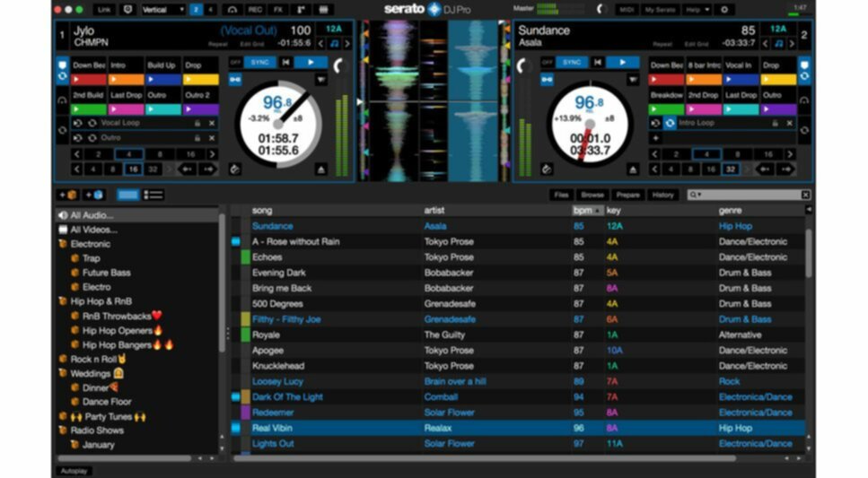This screenshot has height=478, width=868.
Task: Open the Prepare panel tab
Action: click(x=627, y=195)
